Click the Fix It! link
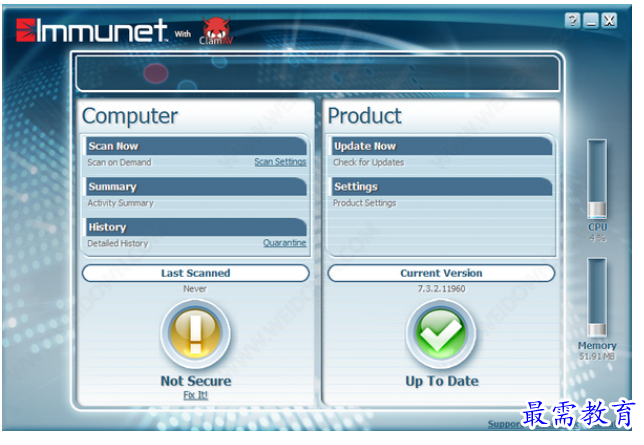Image resolution: width=644 pixels, height=445 pixels. (196, 395)
